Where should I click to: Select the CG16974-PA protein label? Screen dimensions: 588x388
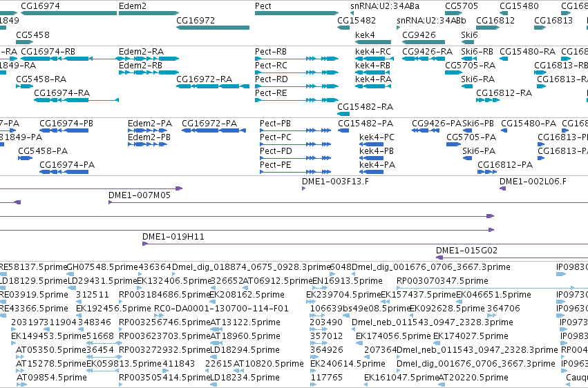(x=67, y=165)
